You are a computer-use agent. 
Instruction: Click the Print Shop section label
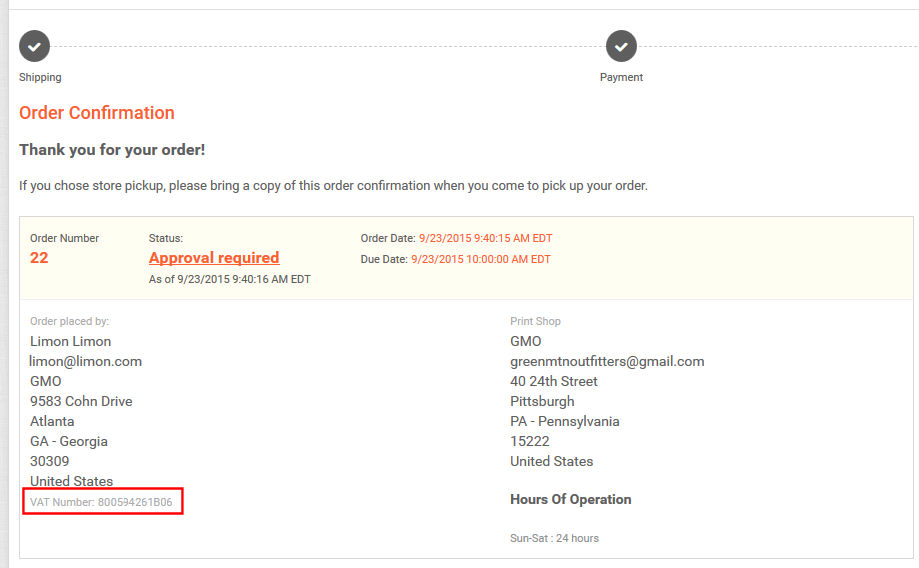(x=535, y=321)
